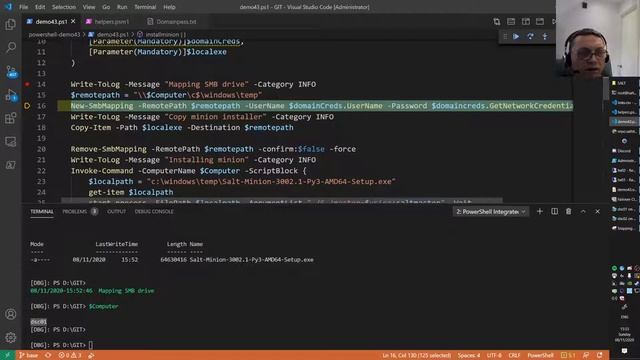640x360 pixels.
Task: Toggle the breakpoint on line 14
Action: coord(27,84)
